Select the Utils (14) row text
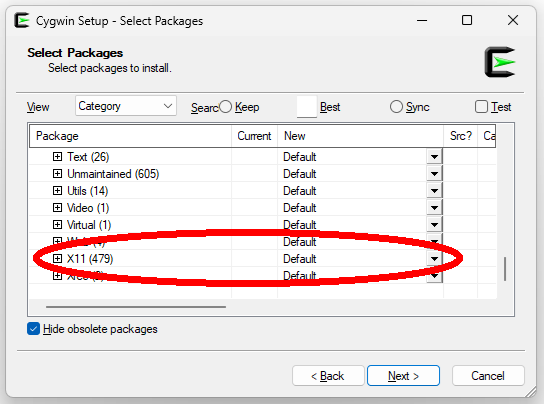 87,191
